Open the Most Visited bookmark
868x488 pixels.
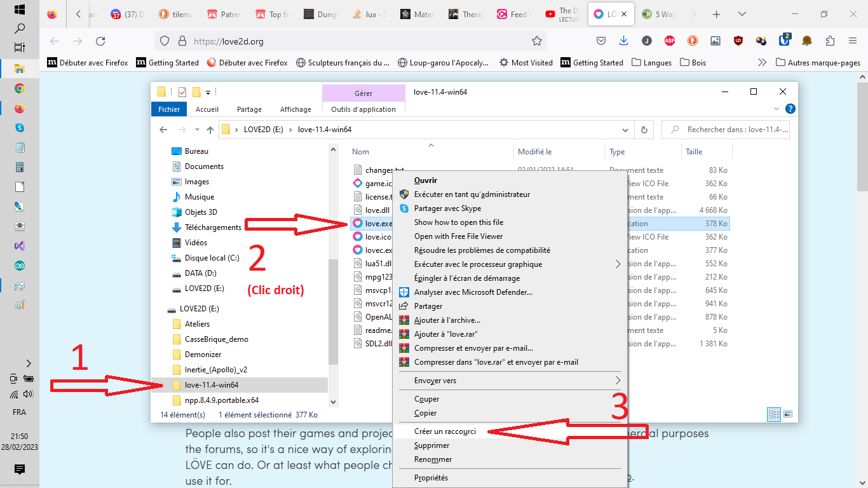[526, 62]
